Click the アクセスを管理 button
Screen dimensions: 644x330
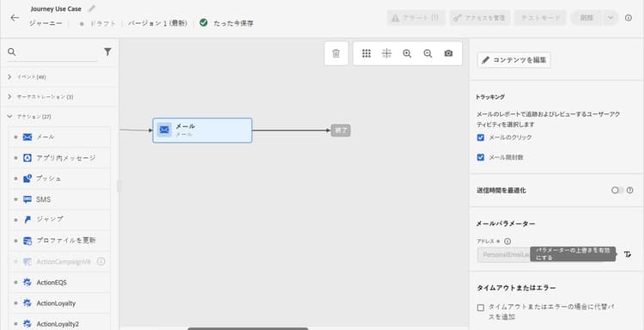[480, 18]
